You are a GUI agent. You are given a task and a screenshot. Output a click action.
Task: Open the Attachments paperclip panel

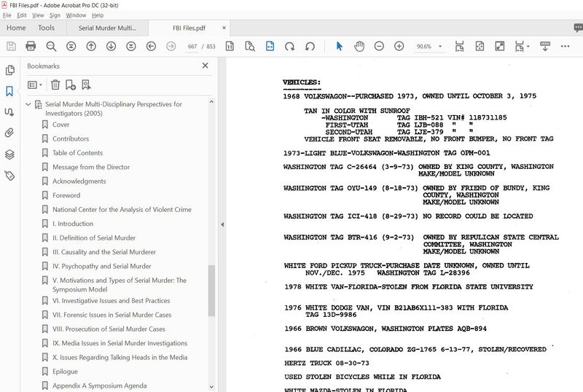point(9,133)
